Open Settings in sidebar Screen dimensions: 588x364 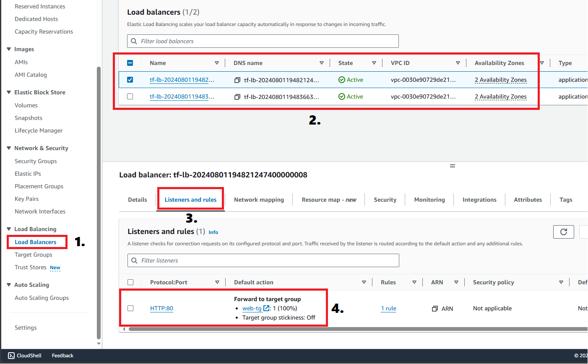point(26,328)
